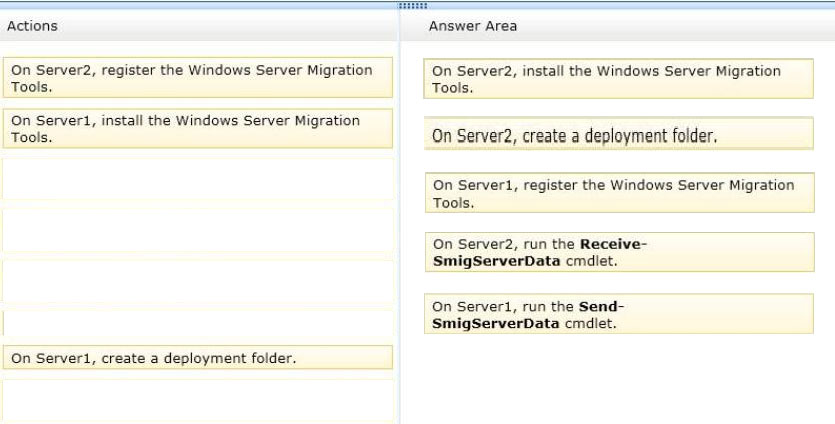835x424 pixels.
Task: Select 'On Server1, create a deployment folder' action
Action: (198, 357)
